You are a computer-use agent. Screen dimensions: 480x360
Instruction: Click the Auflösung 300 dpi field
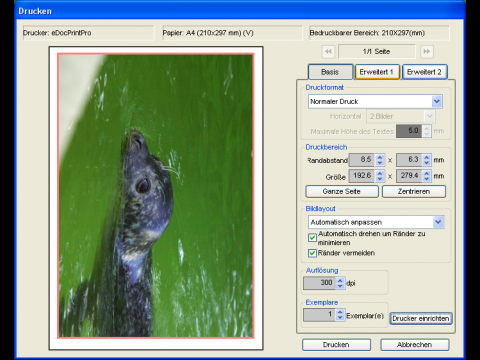tap(319, 283)
